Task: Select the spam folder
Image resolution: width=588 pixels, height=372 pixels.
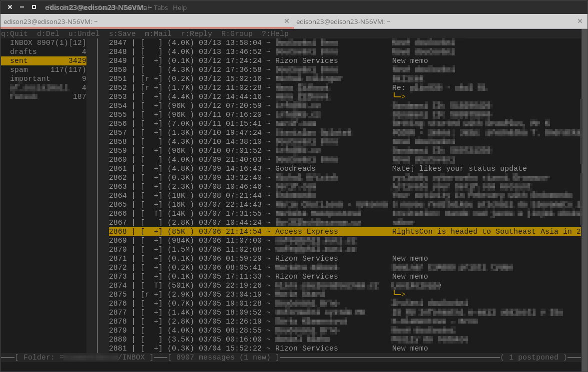Action: click(19, 70)
